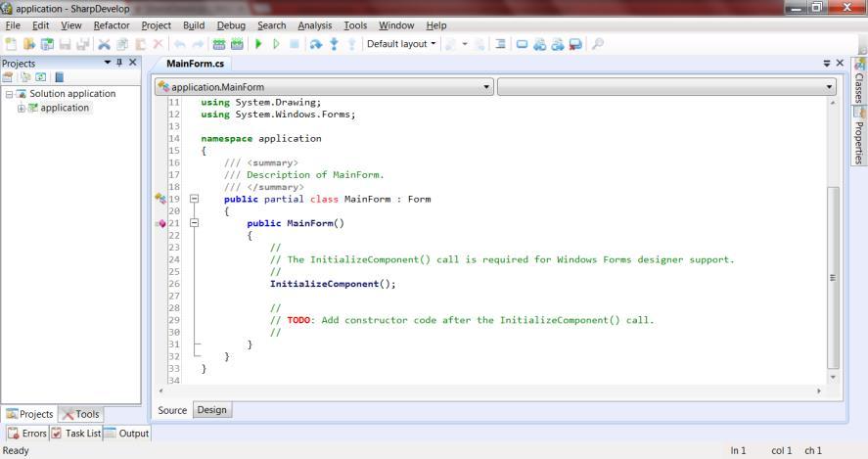The height and width of the screenshot is (459, 868).
Task: Open the application.MainForm class dropdown
Action: [x=324, y=86]
